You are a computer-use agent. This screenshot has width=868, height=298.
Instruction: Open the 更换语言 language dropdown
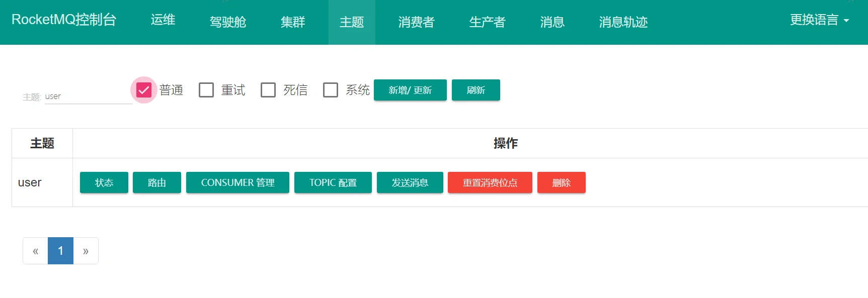(x=819, y=20)
